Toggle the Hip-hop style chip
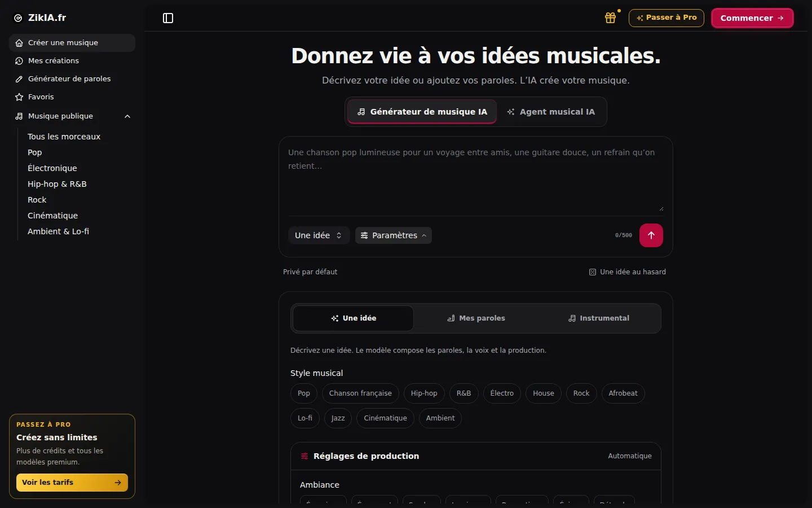This screenshot has width=812, height=508. (424, 393)
